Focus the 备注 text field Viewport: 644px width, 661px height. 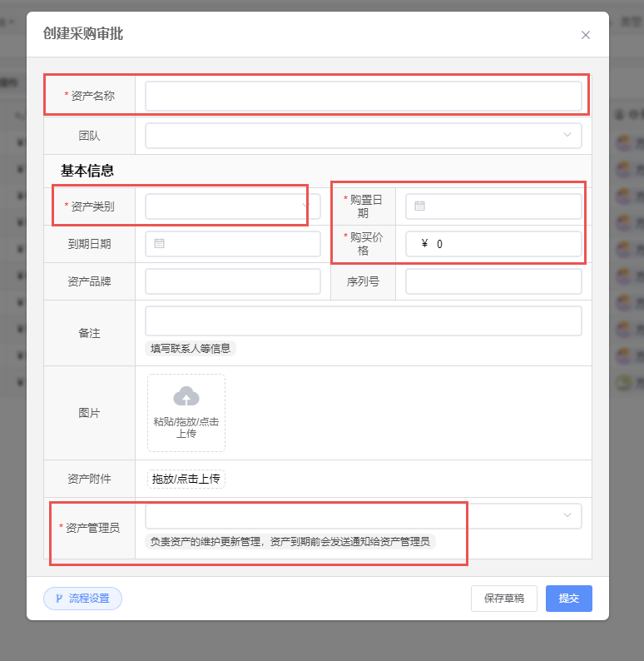(363, 321)
